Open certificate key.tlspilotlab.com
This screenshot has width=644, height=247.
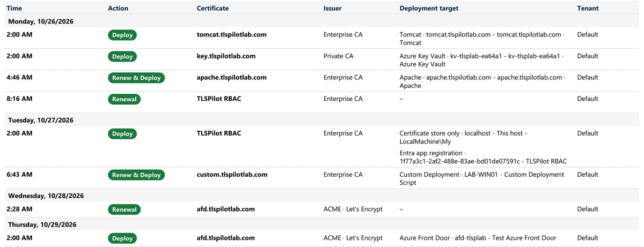[226, 56]
